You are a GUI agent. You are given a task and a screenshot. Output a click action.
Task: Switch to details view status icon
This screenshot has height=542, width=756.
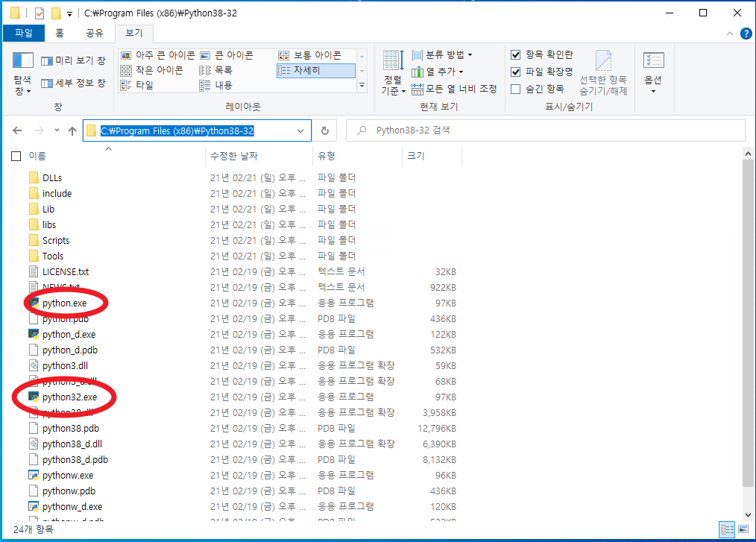pyautogui.click(x=727, y=530)
